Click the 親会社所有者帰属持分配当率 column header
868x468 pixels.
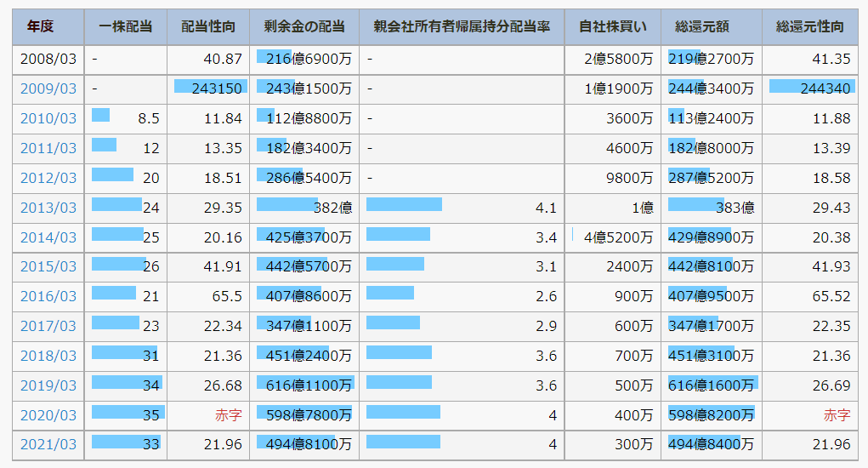462,26
